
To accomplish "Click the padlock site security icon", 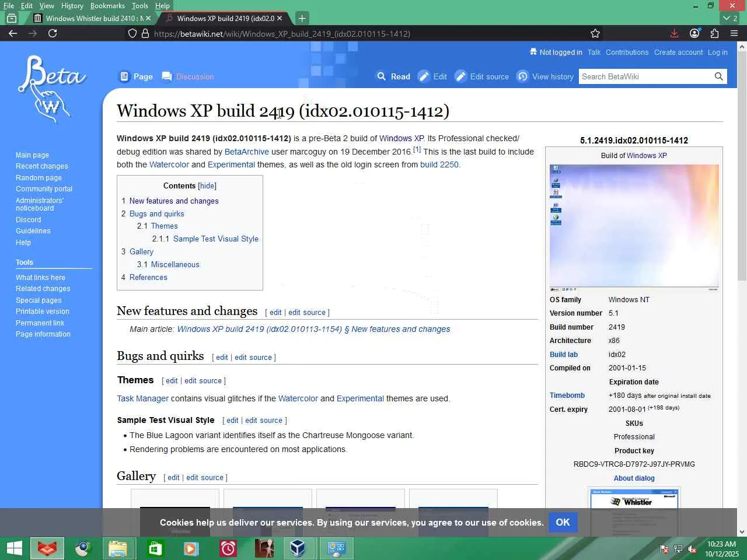I will tap(145, 33).
